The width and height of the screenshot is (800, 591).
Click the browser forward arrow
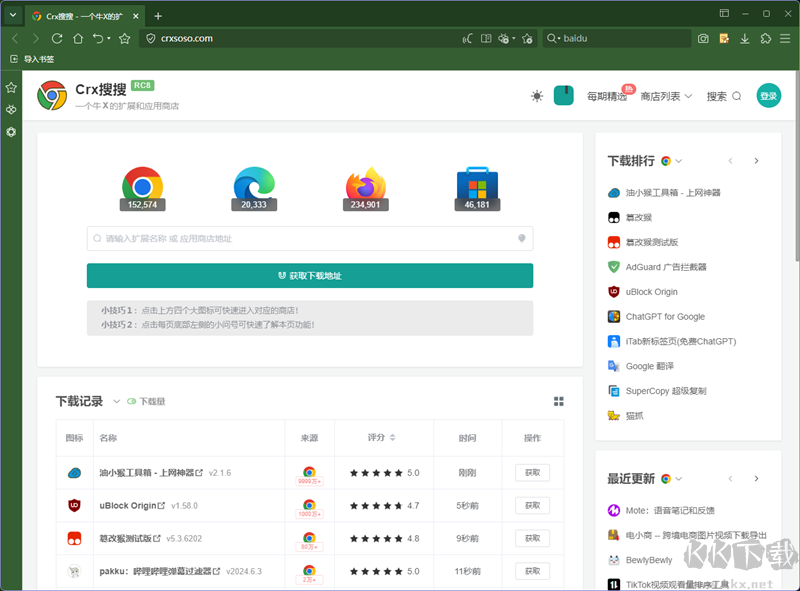click(x=35, y=38)
